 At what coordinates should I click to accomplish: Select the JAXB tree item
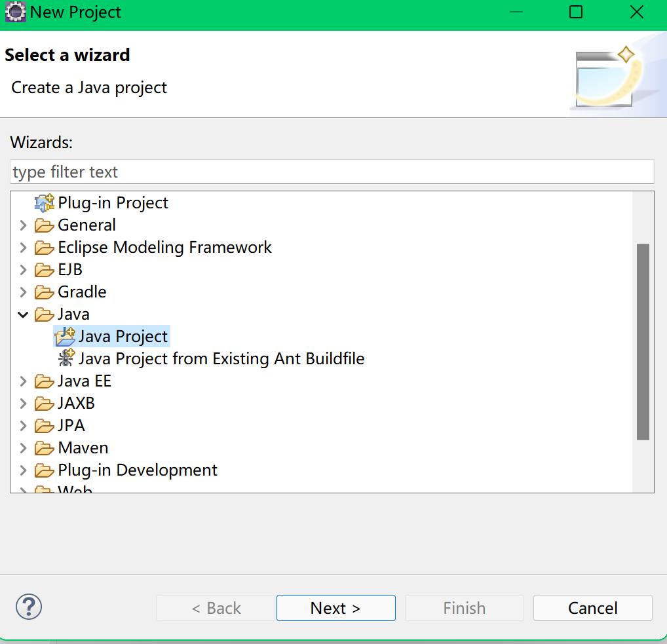[x=76, y=404]
